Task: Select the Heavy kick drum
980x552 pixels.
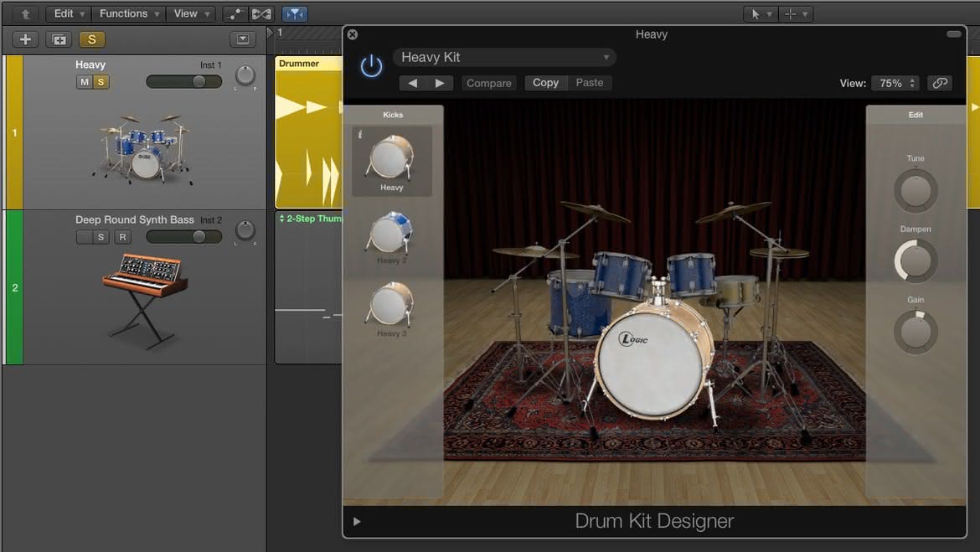Action: pos(392,162)
